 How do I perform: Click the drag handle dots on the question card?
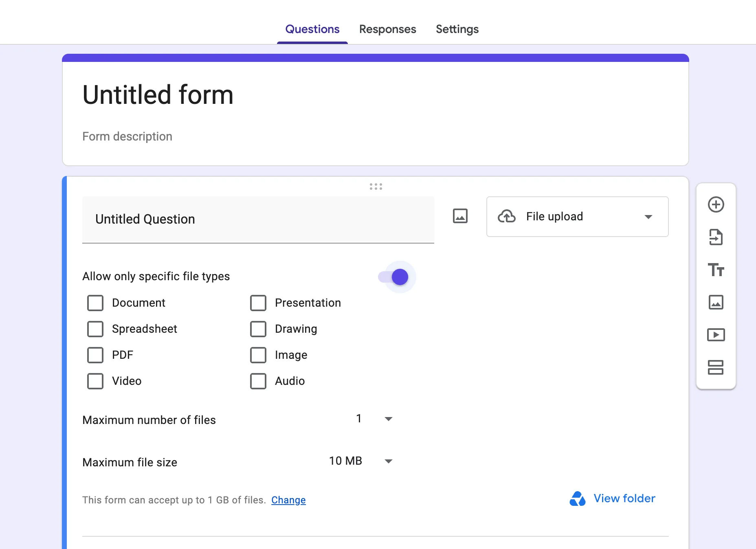(376, 187)
